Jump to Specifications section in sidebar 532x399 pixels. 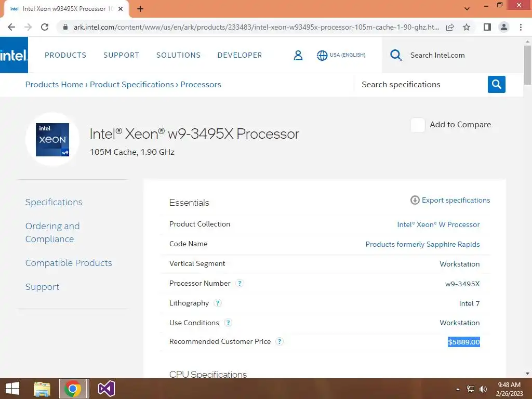[54, 202]
